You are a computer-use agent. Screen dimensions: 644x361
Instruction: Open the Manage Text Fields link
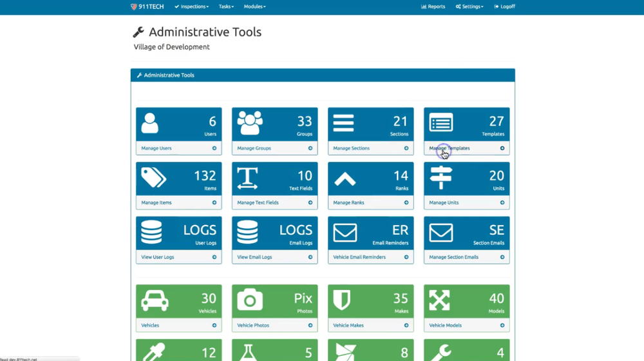[258, 202]
